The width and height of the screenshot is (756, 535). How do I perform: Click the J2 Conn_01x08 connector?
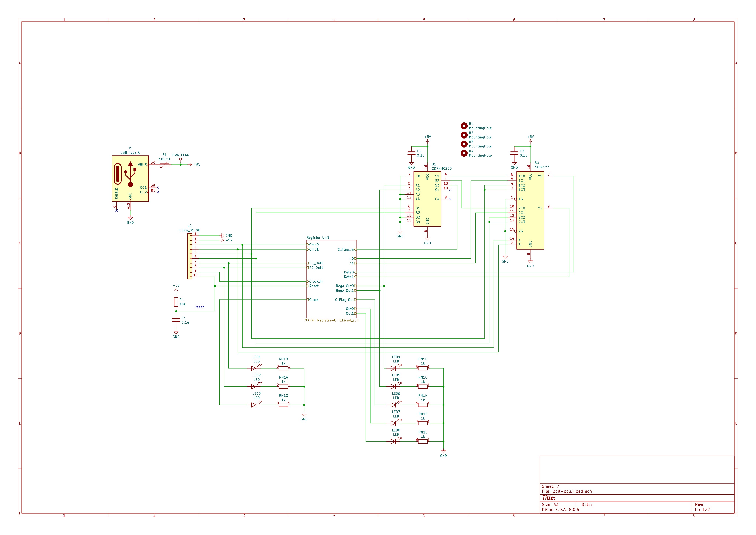[x=190, y=256]
